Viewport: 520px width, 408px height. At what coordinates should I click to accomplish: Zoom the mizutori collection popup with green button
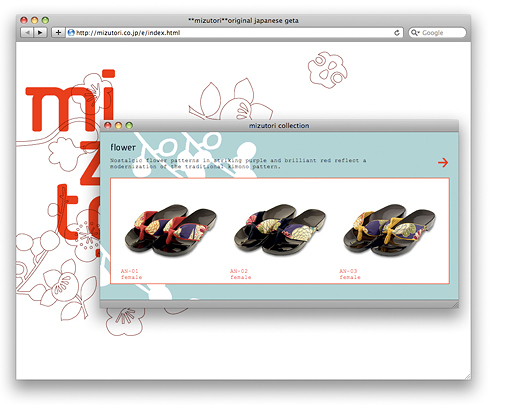(129, 125)
